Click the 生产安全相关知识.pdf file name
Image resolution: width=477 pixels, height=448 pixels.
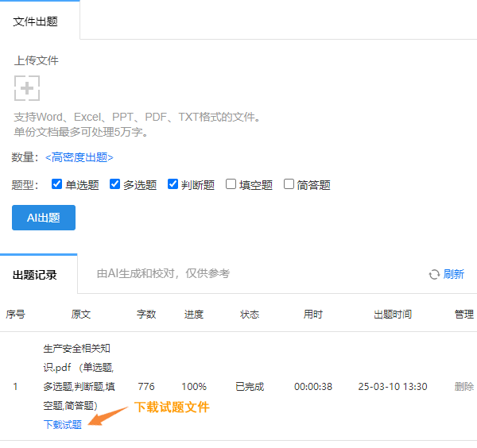(x=77, y=357)
